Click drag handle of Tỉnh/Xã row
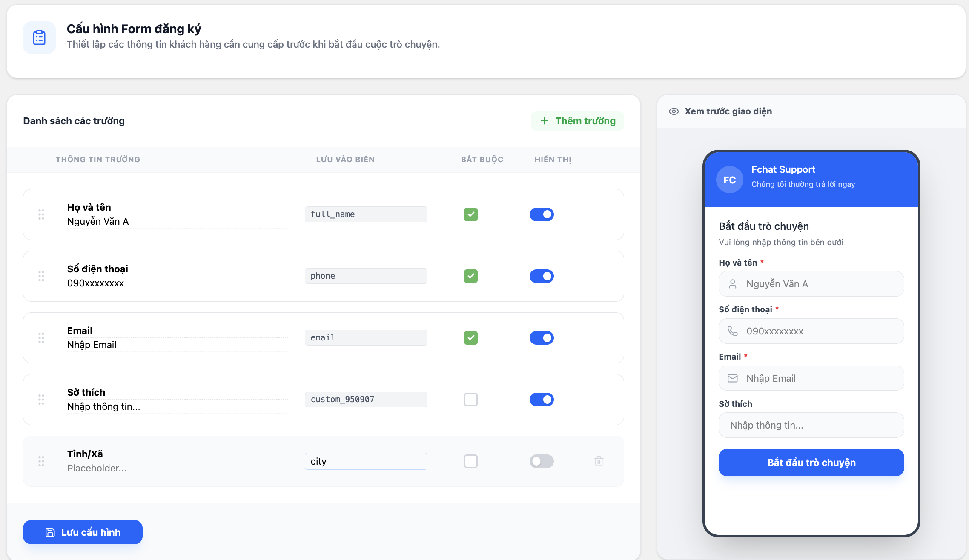 (x=41, y=461)
